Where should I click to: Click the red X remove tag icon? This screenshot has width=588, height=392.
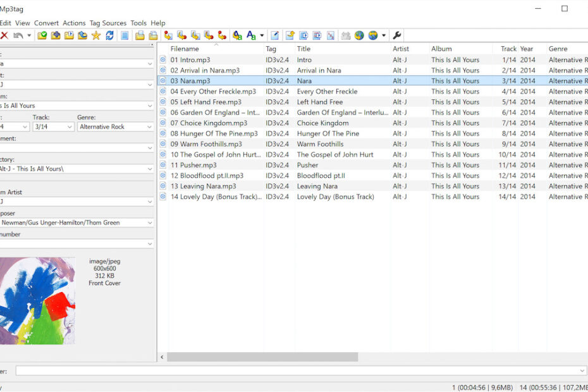click(4, 36)
